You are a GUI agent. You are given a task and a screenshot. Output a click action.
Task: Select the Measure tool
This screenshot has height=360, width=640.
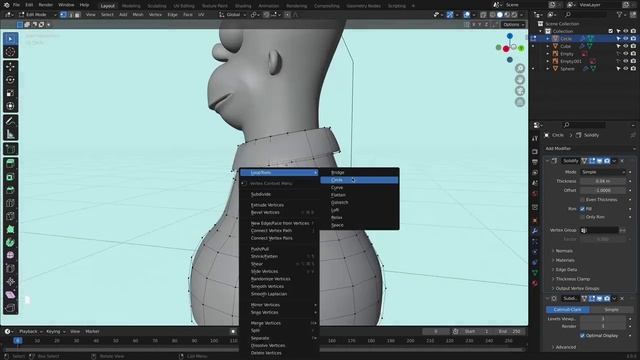pos(10,134)
